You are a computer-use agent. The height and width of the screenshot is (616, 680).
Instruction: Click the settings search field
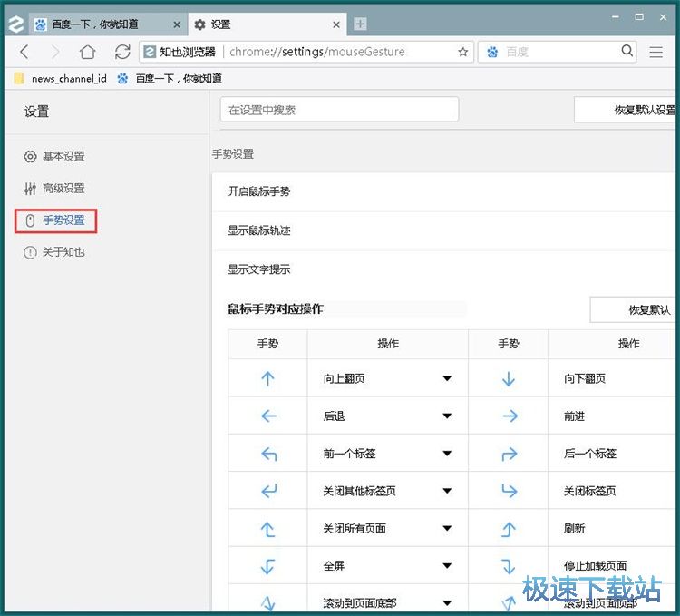click(x=340, y=110)
